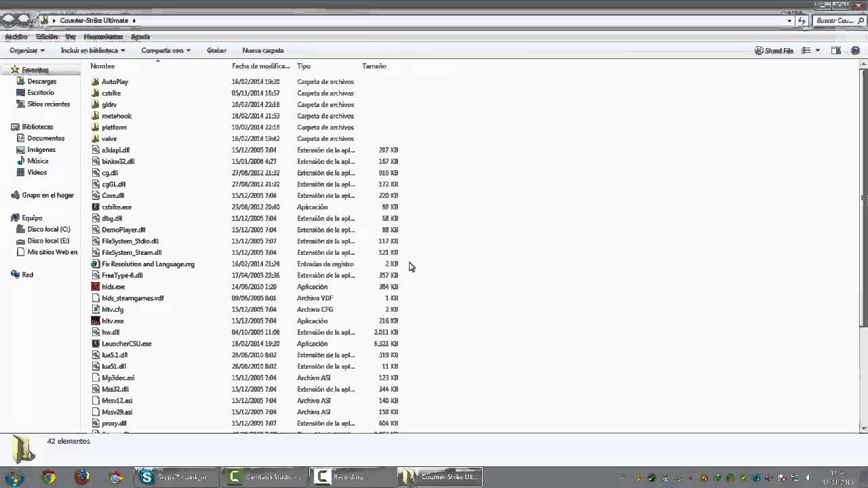Expand breadcrumb arrow after Counter-Strike Ultimate
The width and height of the screenshot is (868, 488).
(x=134, y=21)
